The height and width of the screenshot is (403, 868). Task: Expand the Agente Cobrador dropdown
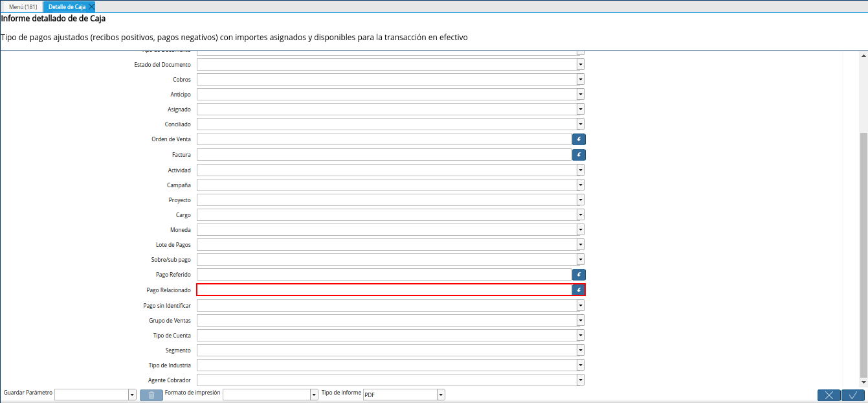(x=581, y=380)
